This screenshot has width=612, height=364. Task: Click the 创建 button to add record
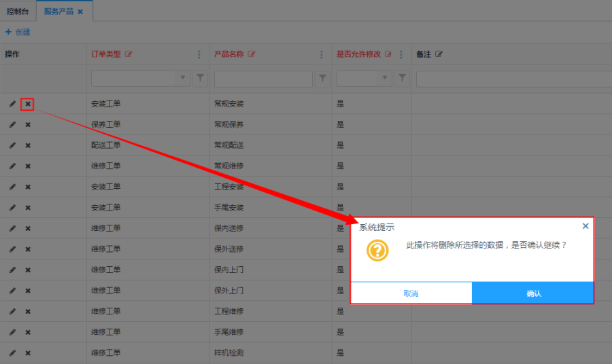click(18, 32)
